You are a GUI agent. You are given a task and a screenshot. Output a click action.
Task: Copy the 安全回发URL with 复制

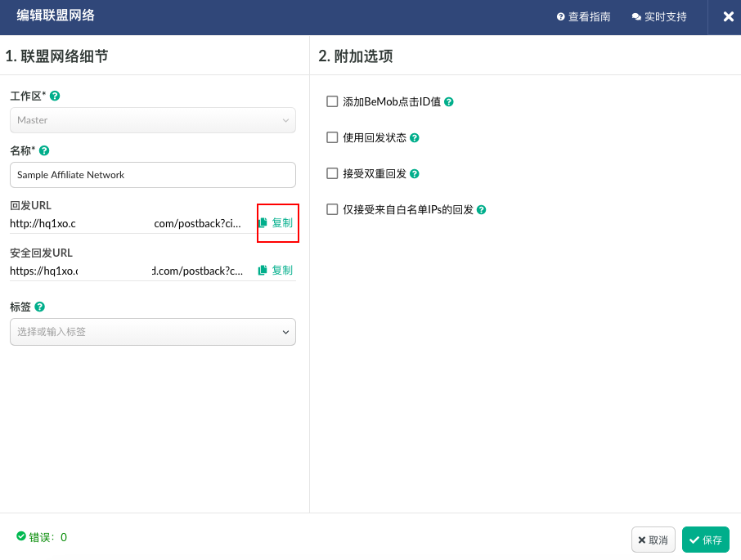point(276,270)
